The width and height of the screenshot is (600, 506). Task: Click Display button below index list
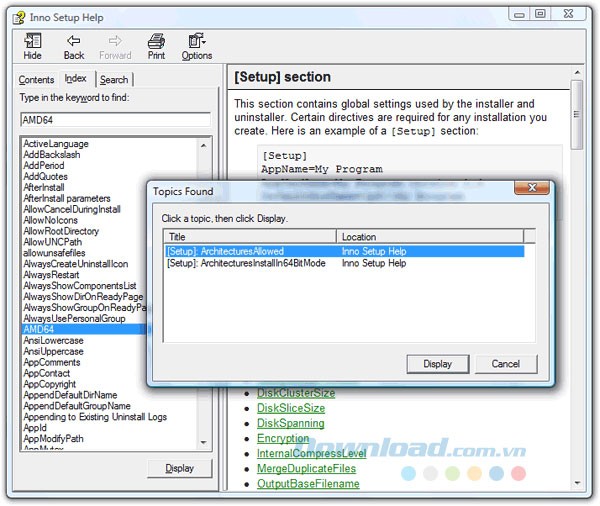click(x=179, y=468)
